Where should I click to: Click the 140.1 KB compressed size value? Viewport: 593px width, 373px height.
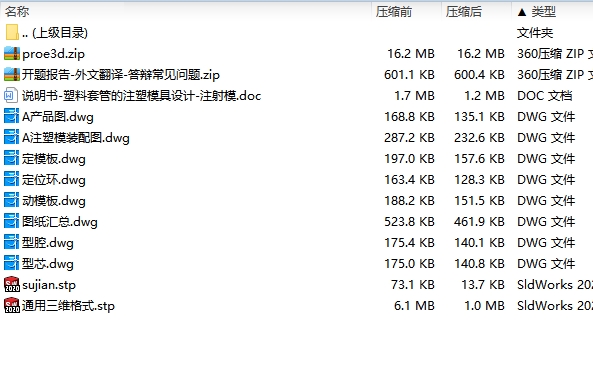click(x=479, y=242)
